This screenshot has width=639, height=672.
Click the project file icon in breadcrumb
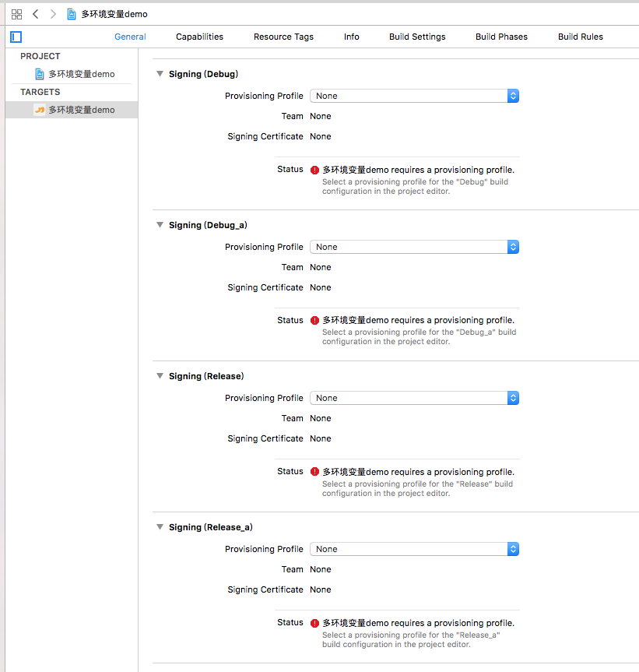tap(72, 14)
